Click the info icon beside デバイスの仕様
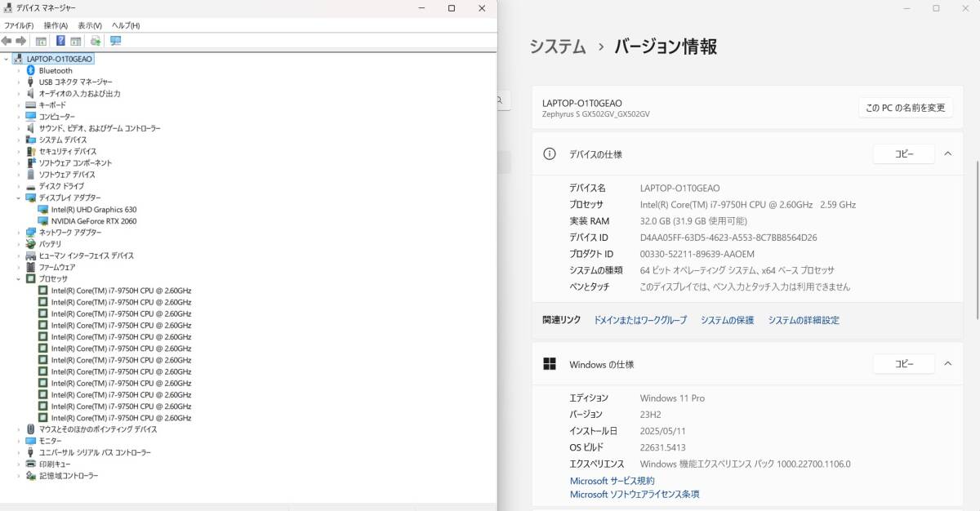This screenshot has width=980, height=511. pos(550,153)
